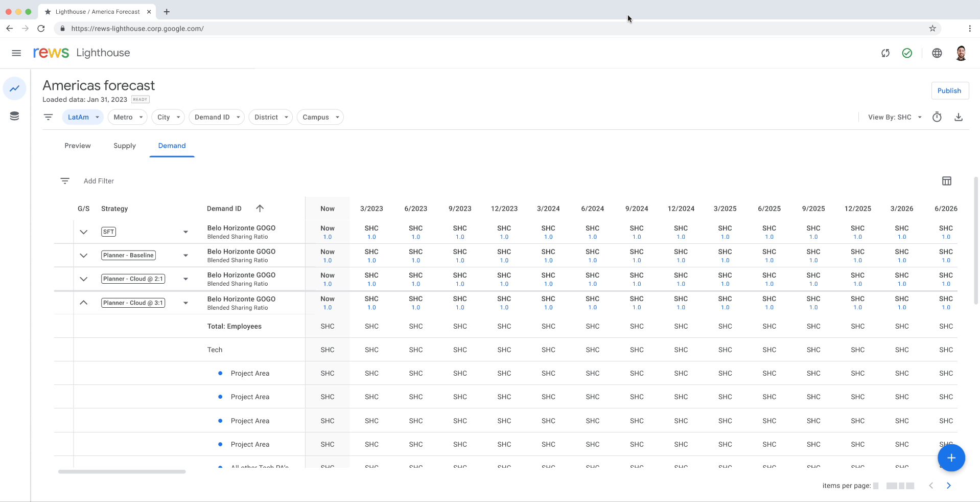Screen dimensions: 980x502
Task: Click the Add Filter input field
Action: (x=99, y=181)
